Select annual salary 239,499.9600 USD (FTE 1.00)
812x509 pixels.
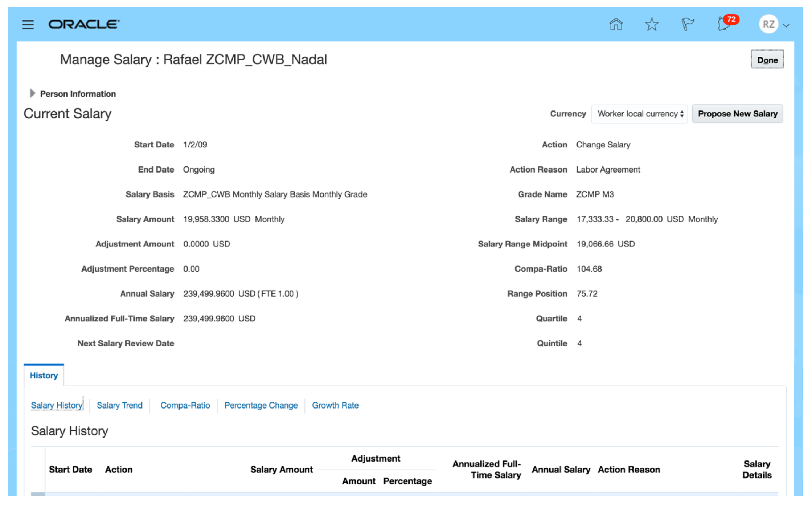(x=241, y=293)
